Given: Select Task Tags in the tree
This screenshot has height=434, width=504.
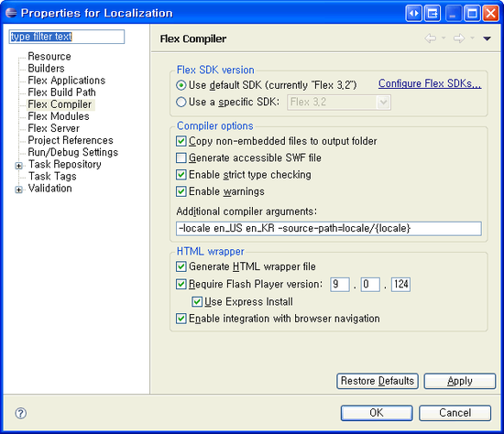Looking at the screenshot, I should pos(52,176).
